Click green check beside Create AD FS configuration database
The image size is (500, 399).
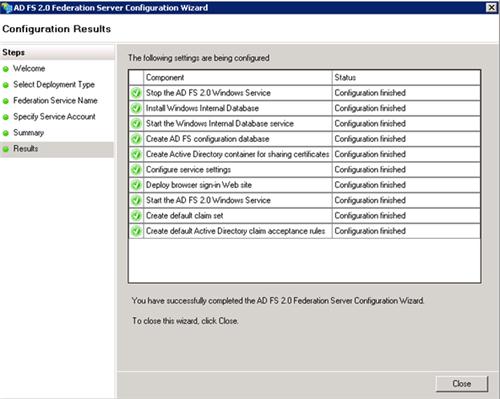tap(136, 139)
